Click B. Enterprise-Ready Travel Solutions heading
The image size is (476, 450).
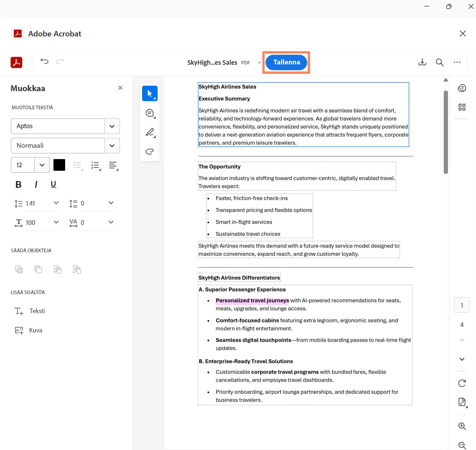[x=246, y=361]
